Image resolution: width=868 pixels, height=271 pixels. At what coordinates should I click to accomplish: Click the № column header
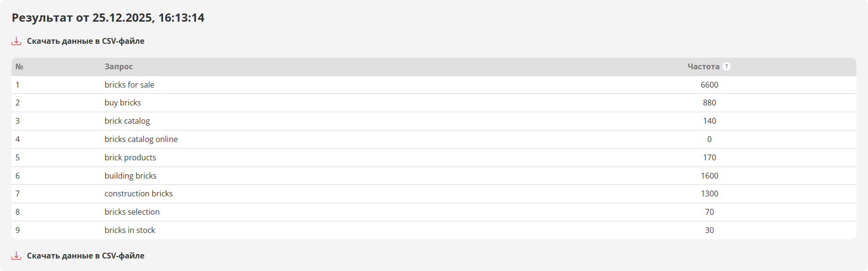pos(19,66)
